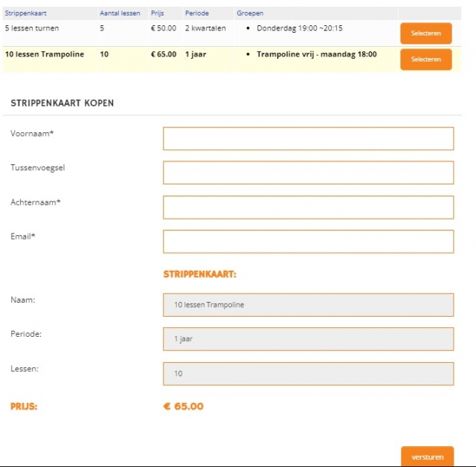
Task: Click Selecteren for 5 lessen turnen
Action: pyautogui.click(x=425, y=33)
